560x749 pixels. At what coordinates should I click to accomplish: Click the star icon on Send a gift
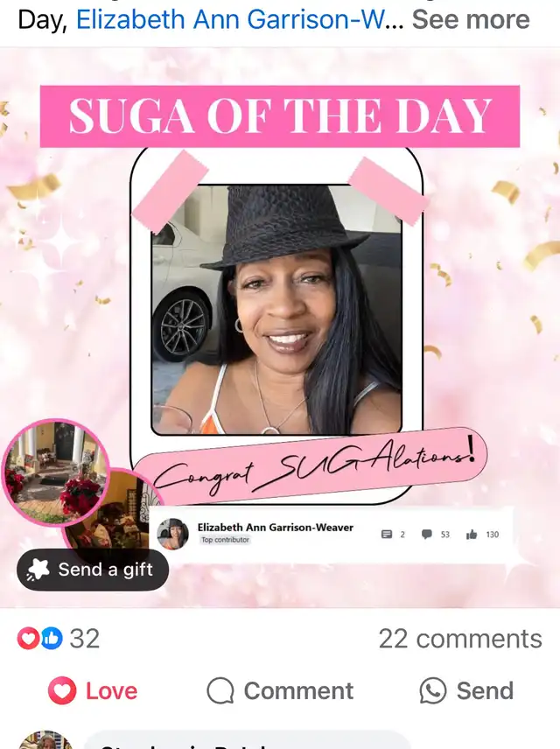(x=38, y=570)
